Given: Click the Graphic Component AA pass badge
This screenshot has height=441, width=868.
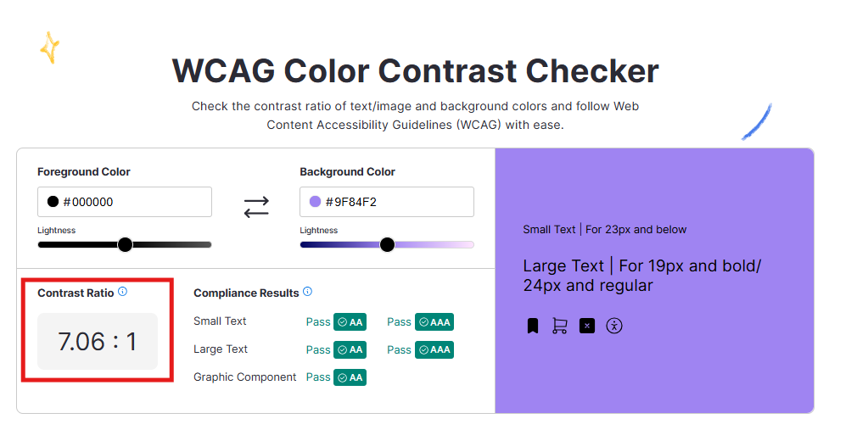Looking at the screenshot, I should click(350, 377).
